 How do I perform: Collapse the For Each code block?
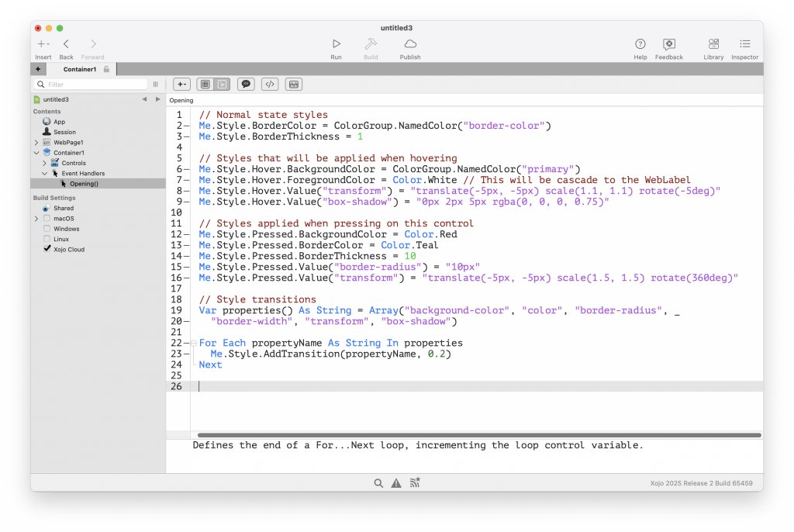(193, 343)
